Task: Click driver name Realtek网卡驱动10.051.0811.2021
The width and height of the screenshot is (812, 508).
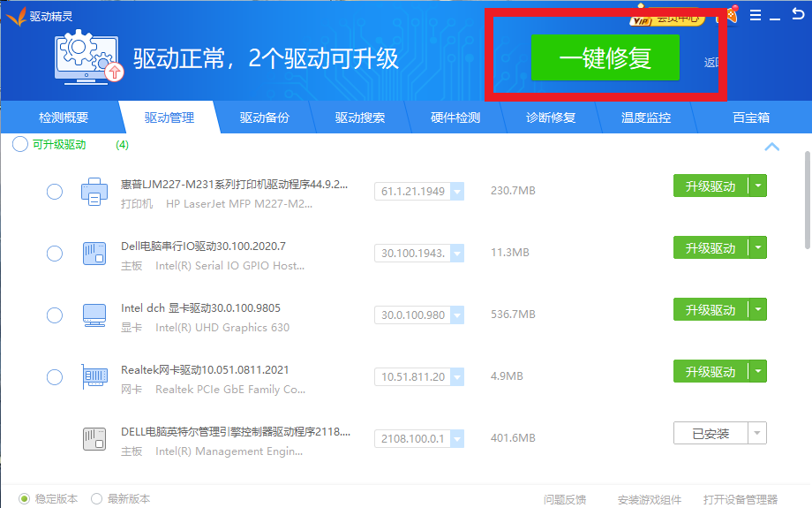Action: coord(205,369)
